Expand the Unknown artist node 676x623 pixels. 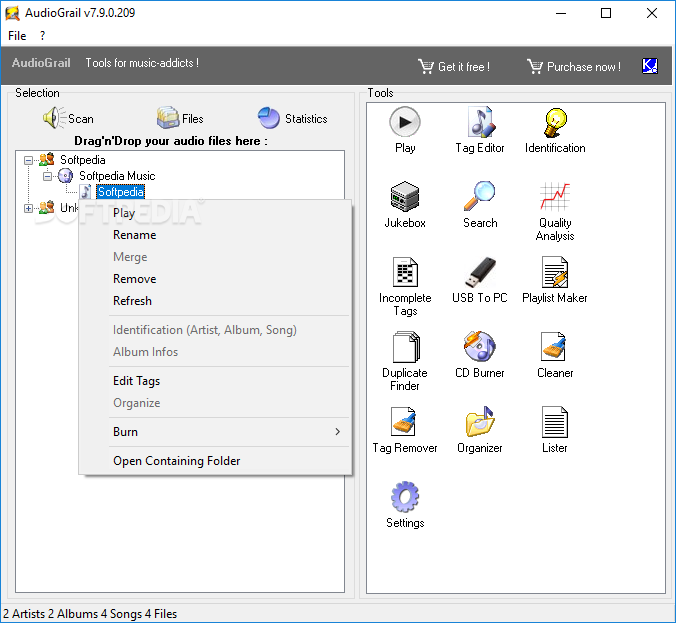(28, 209)
